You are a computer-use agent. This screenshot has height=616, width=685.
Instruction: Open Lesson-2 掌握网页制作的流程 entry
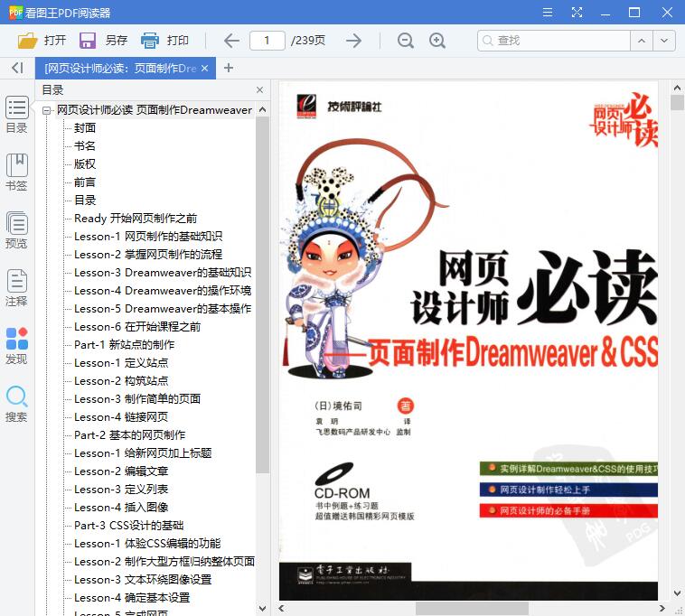tap(148, 254)
